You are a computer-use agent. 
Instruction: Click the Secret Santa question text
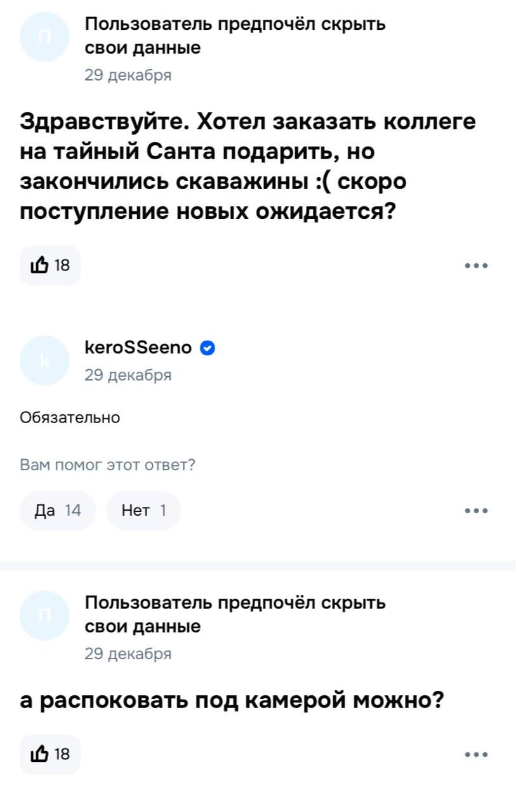click(248, 166)
